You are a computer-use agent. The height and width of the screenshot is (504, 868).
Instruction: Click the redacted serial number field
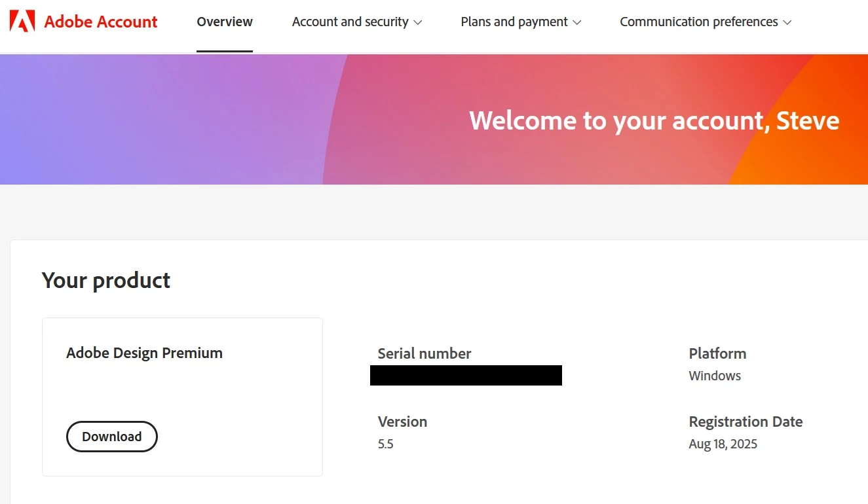click(x=466, y=375)
